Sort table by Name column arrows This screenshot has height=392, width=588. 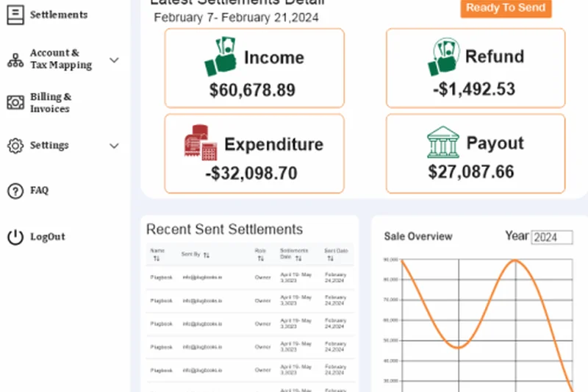tap(157, 259)
